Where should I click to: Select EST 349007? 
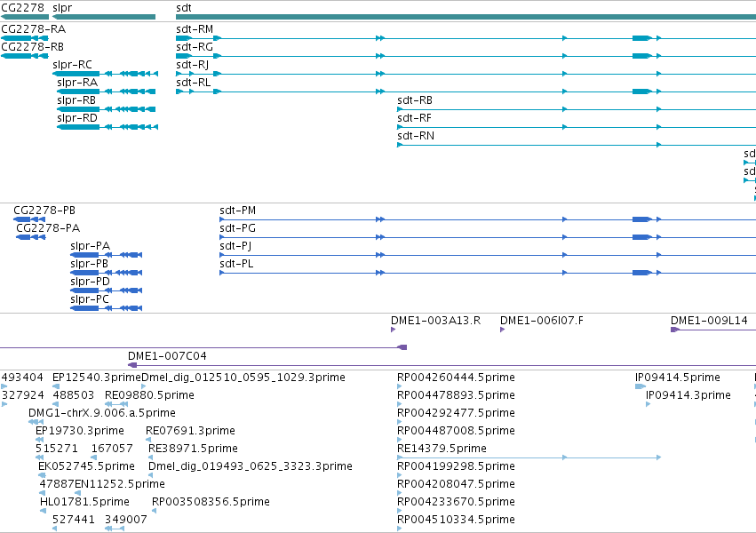pos(126,520)
